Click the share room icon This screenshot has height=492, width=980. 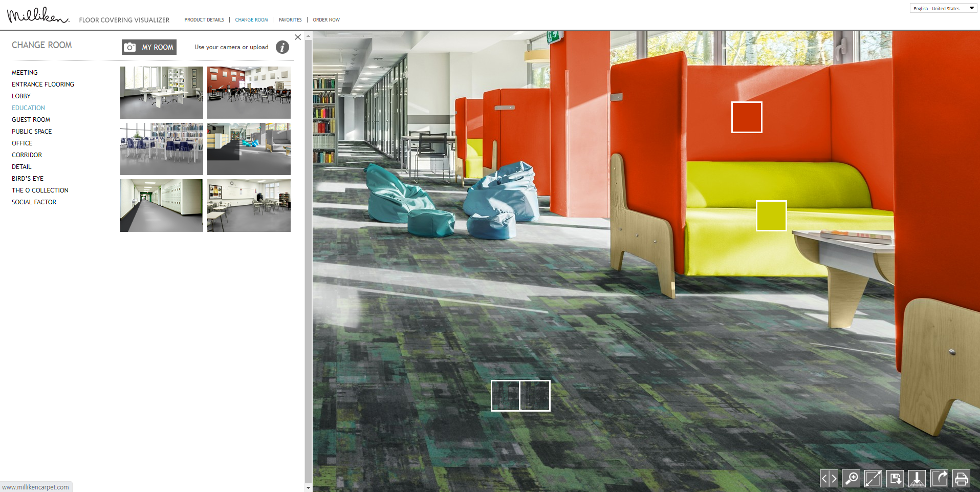coord(939,479)
